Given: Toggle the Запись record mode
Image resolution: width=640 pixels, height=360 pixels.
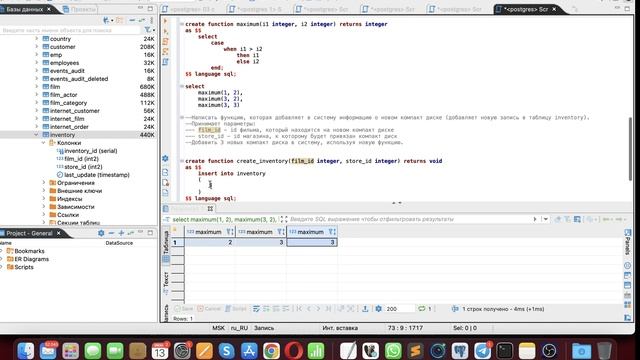Looking at the screenshot, I should click(166, 313).
